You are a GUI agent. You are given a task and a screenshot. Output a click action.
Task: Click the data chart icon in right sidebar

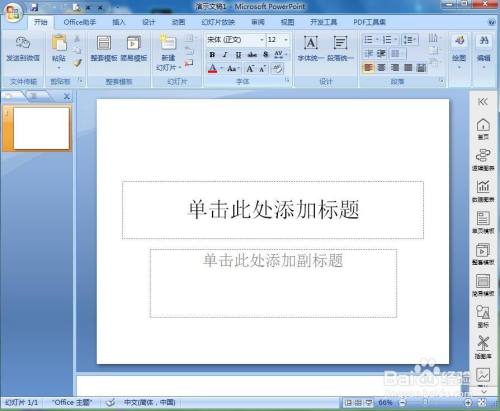click(483, 187)
